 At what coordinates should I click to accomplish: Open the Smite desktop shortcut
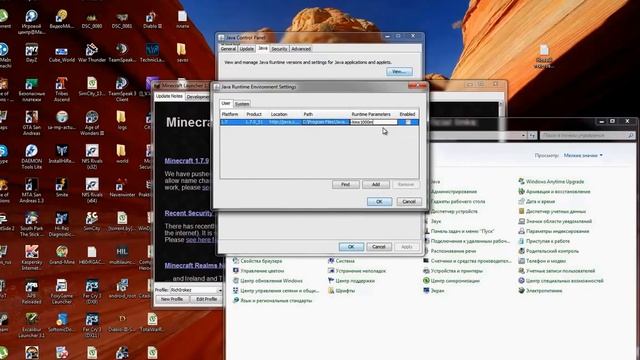tap(62, 188)
